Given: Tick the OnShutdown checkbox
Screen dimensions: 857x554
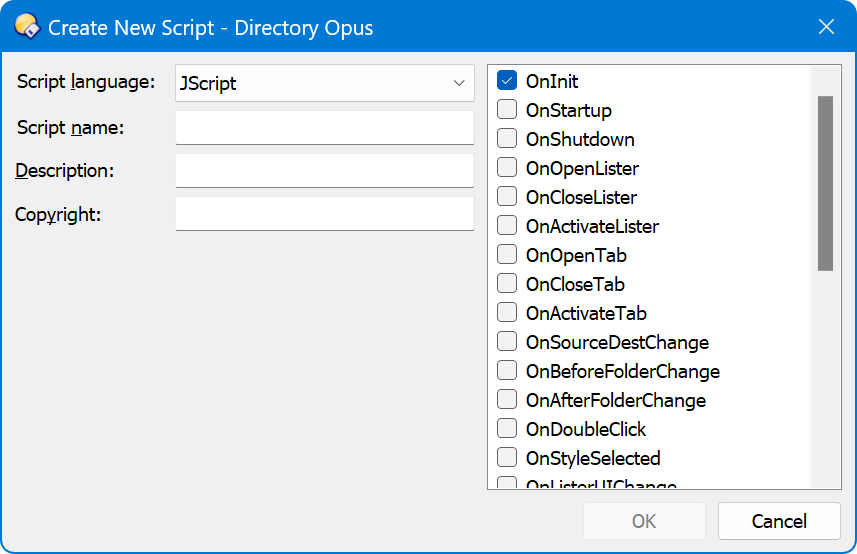Looking at the screenshot, I should coord(507,138).
